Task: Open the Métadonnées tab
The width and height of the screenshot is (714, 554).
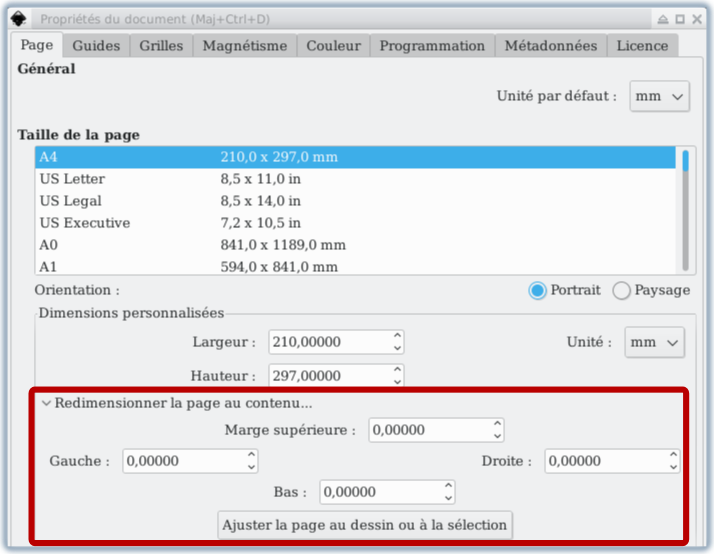Action: pyautogui.click(x=550, y=46)
